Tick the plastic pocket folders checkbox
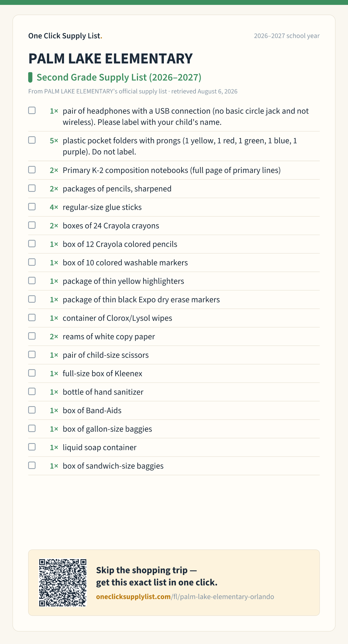 point(32,140)
